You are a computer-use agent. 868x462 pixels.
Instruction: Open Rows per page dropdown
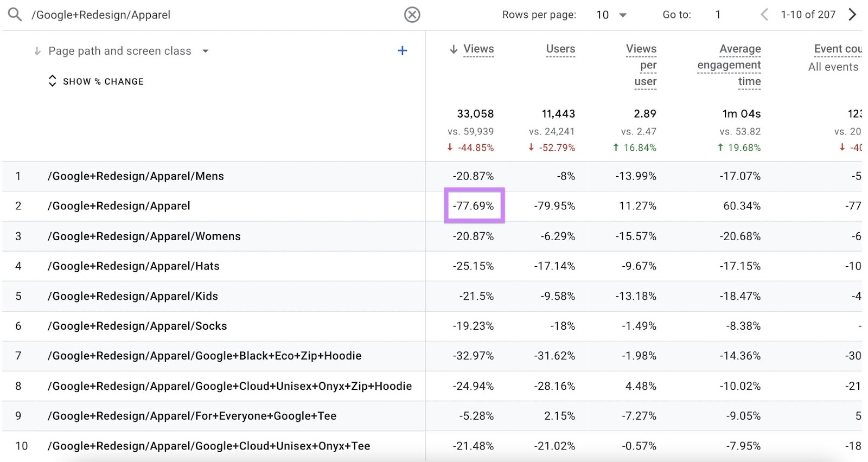coord(611,15)
